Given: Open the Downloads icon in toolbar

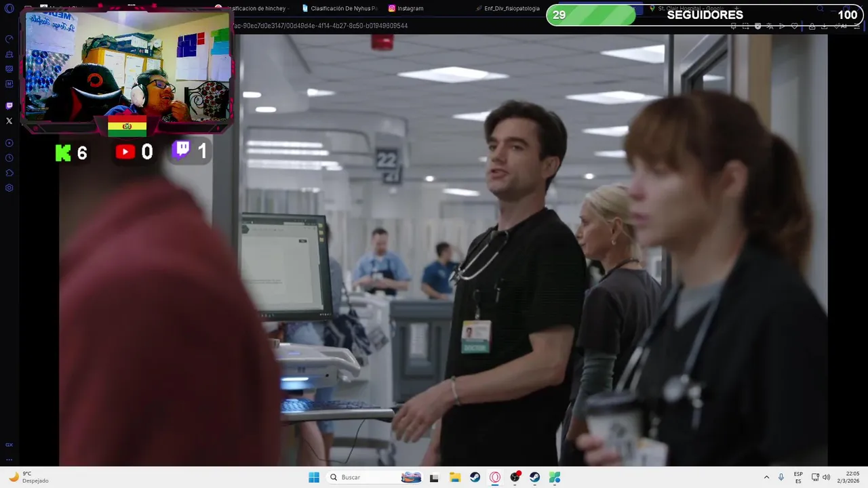Looking at the screenshot, I should click(x=824, y=26).
